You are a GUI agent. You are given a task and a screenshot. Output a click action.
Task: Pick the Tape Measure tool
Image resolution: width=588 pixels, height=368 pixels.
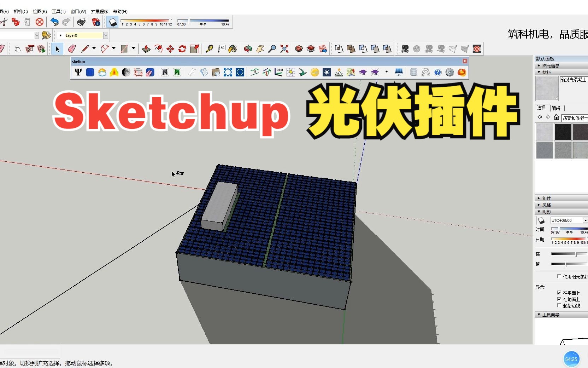tap(210, 49)
